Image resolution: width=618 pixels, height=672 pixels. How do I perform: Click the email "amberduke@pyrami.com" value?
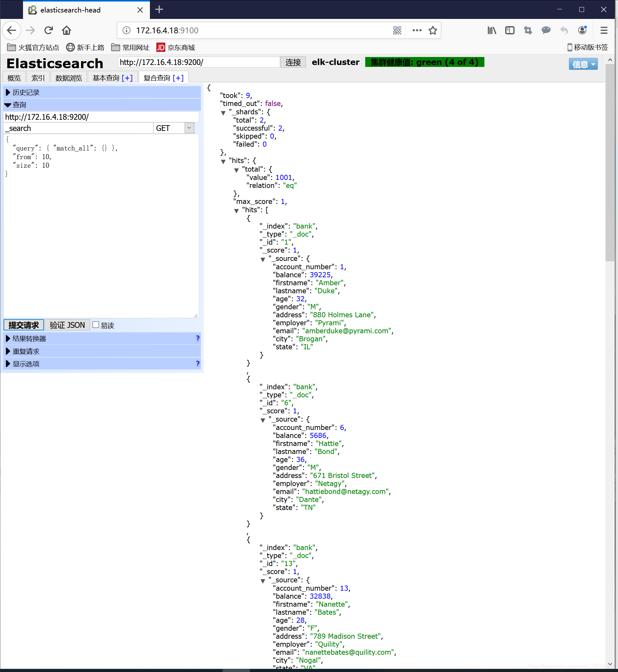[x=346, y=331]
